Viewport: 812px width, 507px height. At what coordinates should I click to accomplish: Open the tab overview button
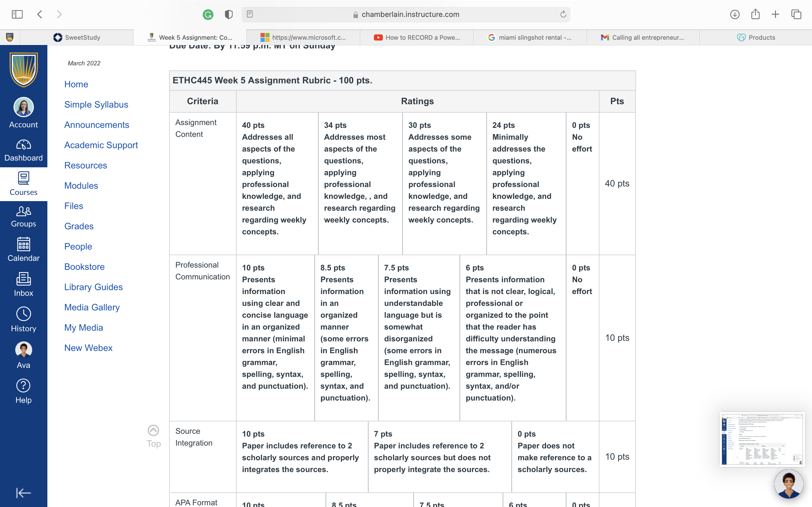796,14
